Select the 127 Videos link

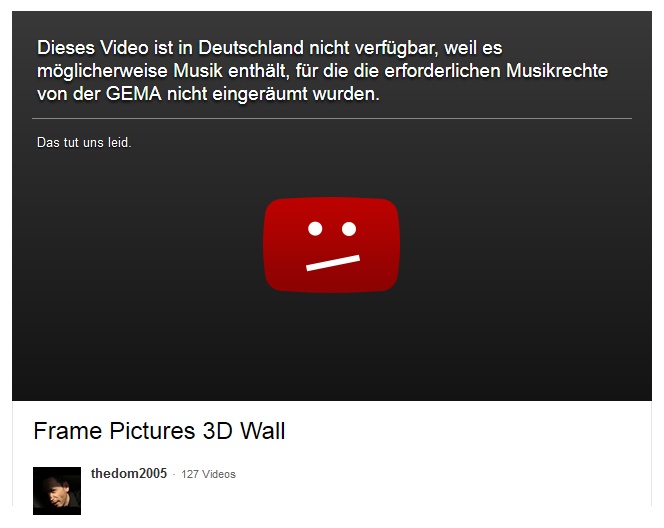tap(208, 474)
